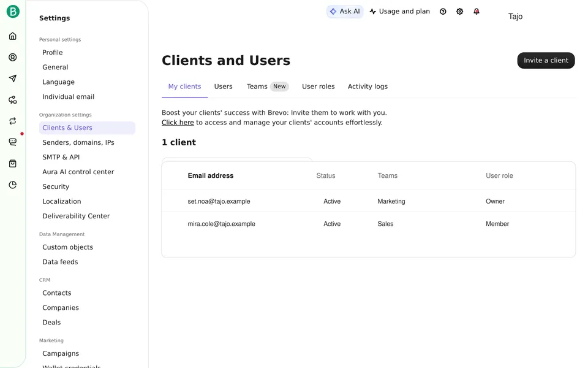Select set.noa@tajo.example email
Viewport: 588px width, 368px height.
(x=219, y=201)
